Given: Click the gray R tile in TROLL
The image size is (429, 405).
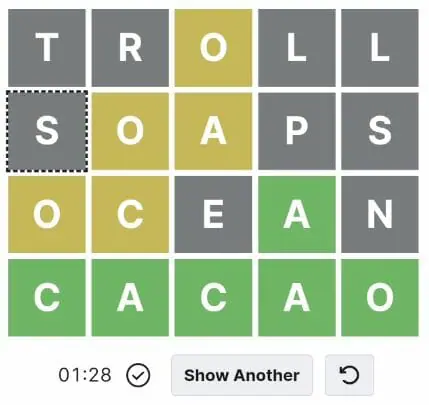Looking at the screenshot, I should click(x=130, y=48).
